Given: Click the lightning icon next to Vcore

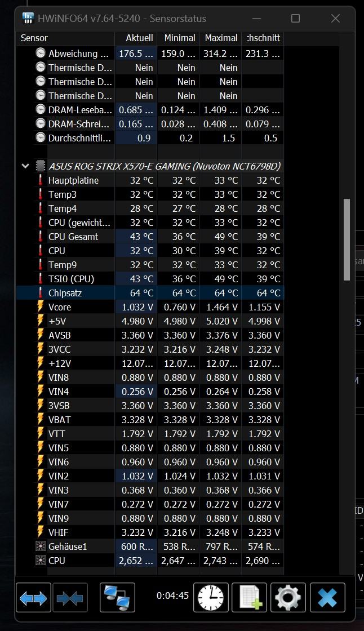Looking at the screenshot, I should pyautogui.click(x=40, y=306).
